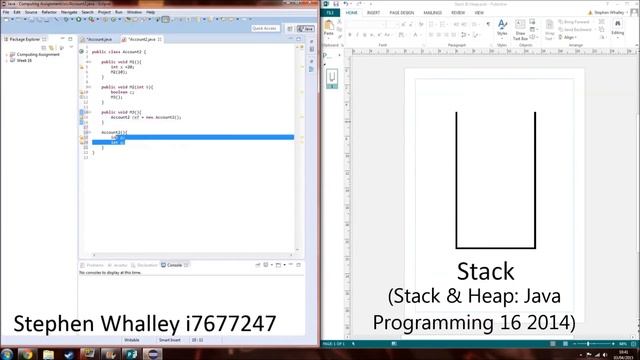Expand the Week 16 project
The width and height of the screenshot is (640, 360).
(x=7, y=60)
